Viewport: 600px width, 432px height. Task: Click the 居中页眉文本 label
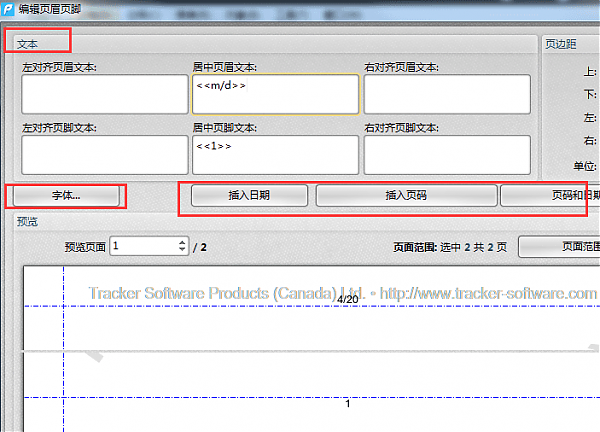(225, 67)
